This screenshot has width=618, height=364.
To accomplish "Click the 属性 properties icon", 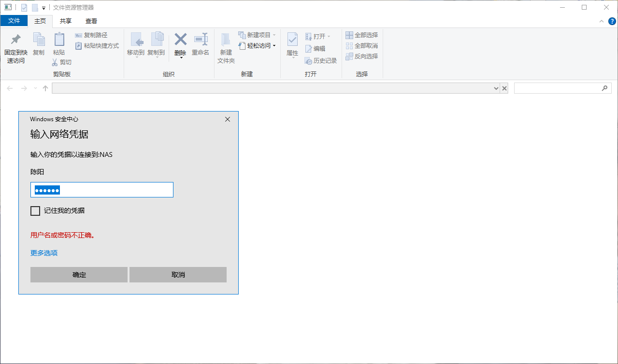I will click(292, 40).
